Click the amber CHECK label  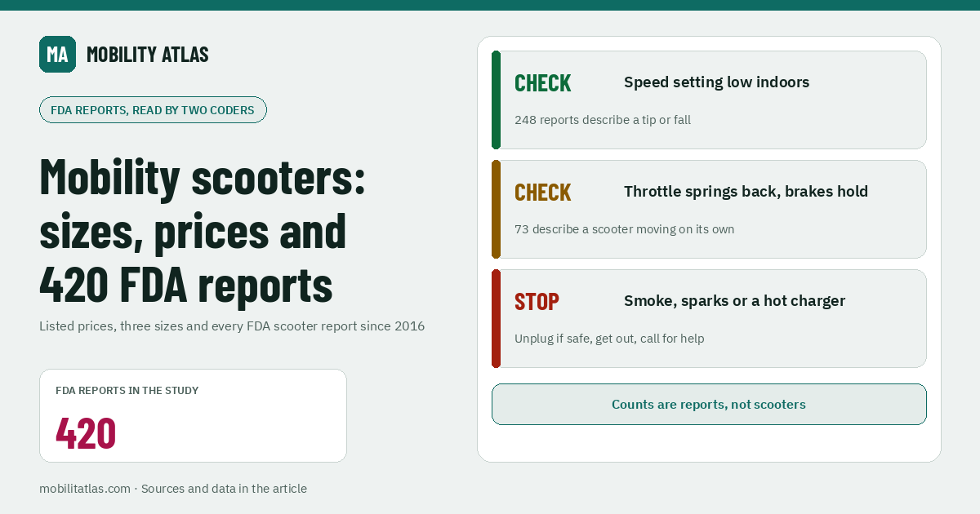pos(543,192)
